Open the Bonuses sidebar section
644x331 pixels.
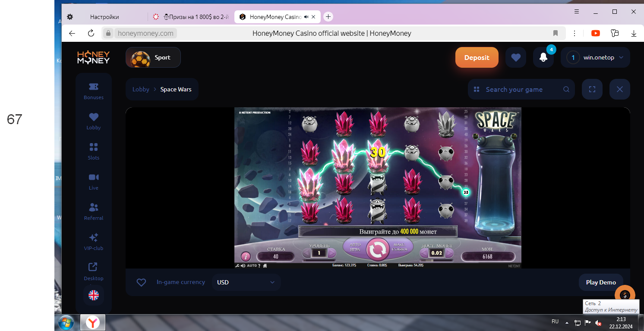coord(94,91)
